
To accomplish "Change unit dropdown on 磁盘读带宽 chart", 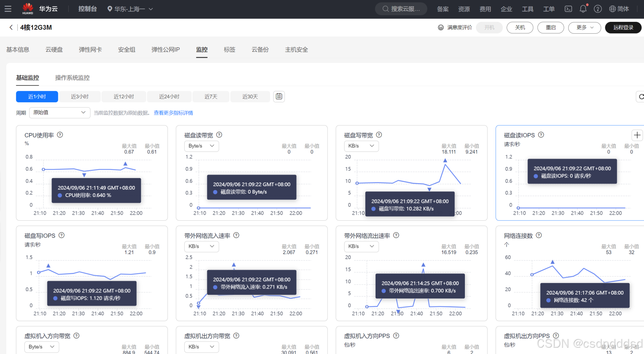I will pyautogui.click(x=202, y=146).
